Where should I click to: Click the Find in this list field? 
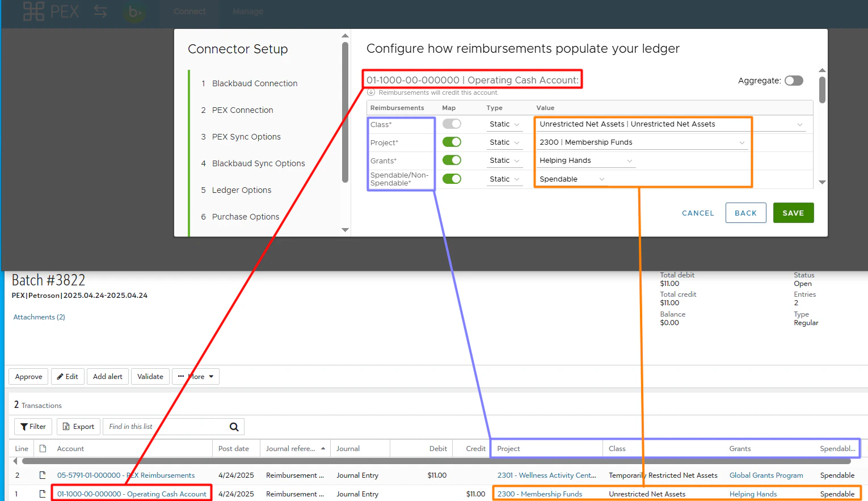point(166,427)
